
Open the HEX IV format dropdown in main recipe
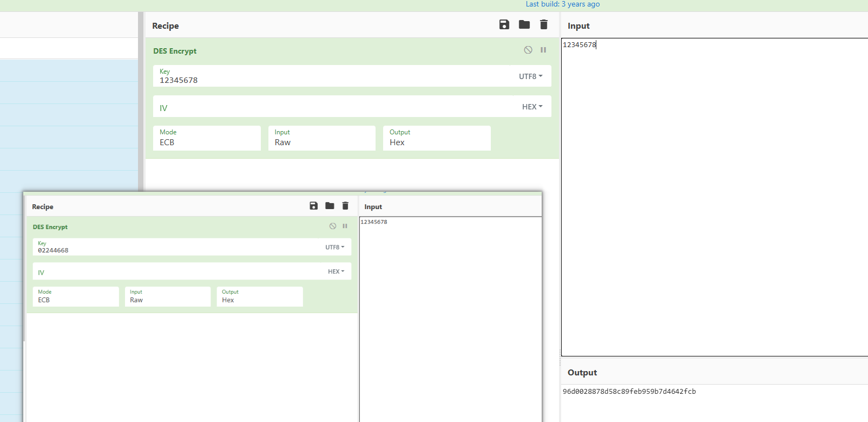coord(532,107)
